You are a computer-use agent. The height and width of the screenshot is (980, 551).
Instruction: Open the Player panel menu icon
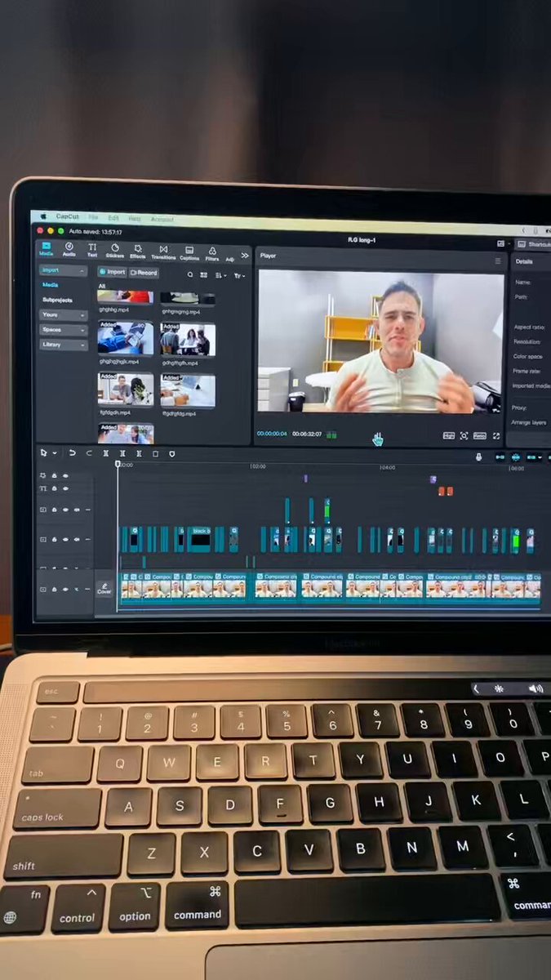tap(497, 261)
